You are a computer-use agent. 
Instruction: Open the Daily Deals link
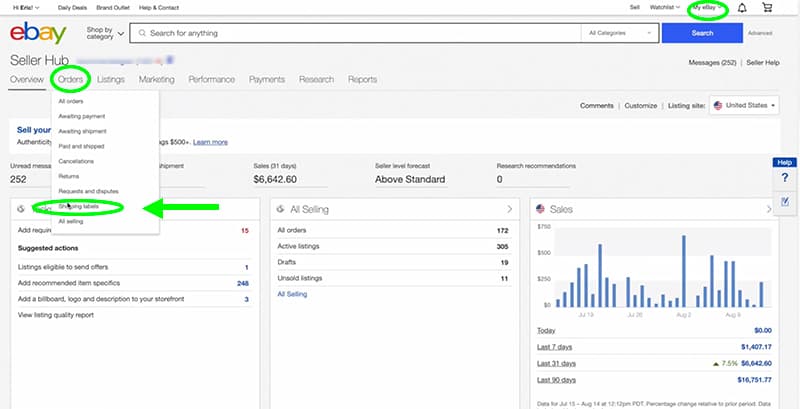(72, 8)
